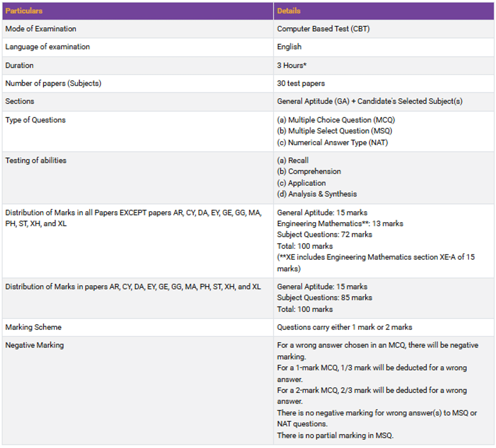Click the no partial marking in MSQ line

point(335,436)
